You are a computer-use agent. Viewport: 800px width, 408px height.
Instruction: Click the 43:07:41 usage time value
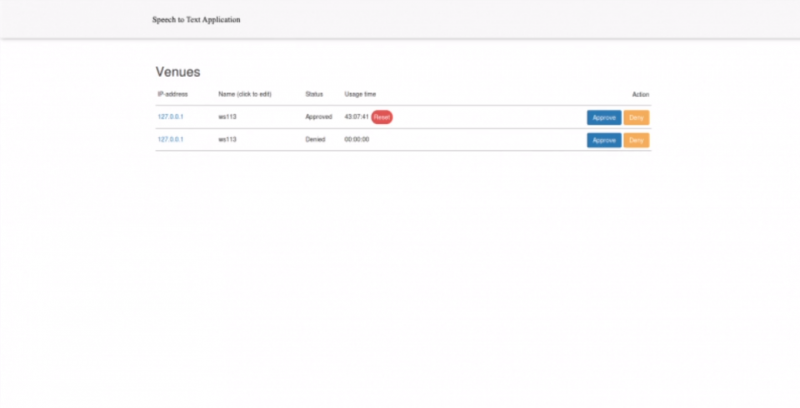point(357,117)
